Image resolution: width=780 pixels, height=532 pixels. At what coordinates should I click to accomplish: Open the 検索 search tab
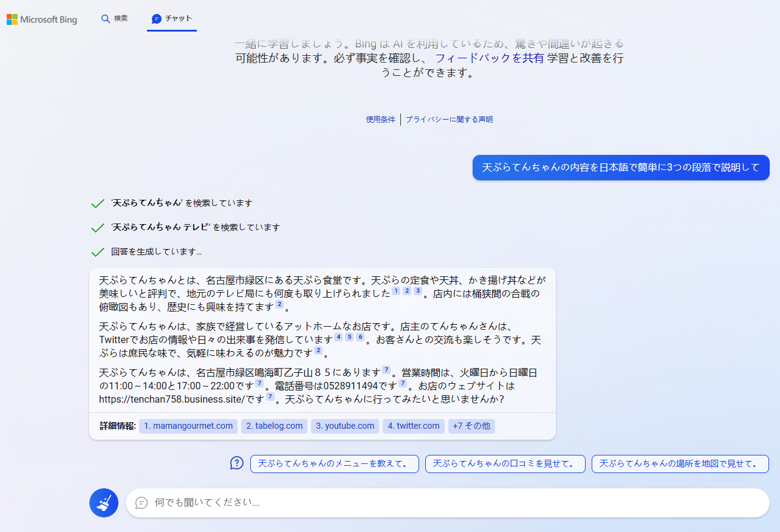(x=114, y=19)
